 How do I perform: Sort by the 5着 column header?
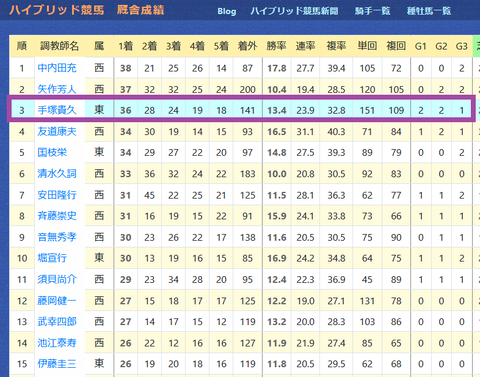click(x=221, y=46)
